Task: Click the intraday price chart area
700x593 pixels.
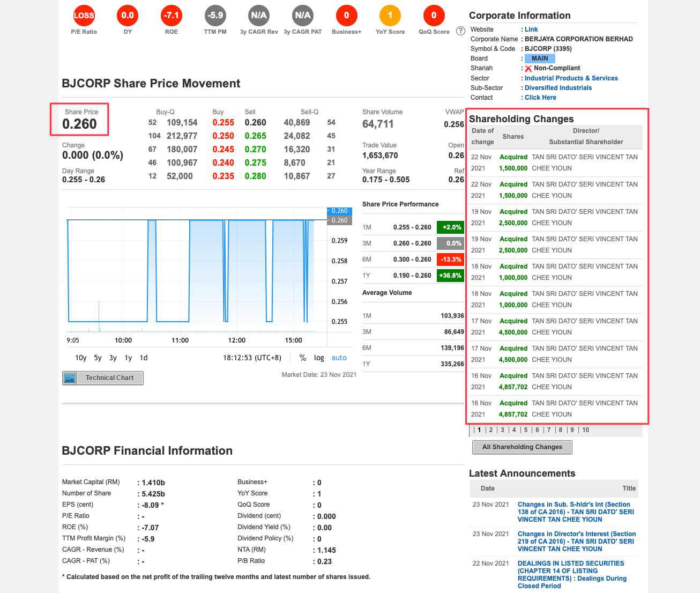Action: 196,271
